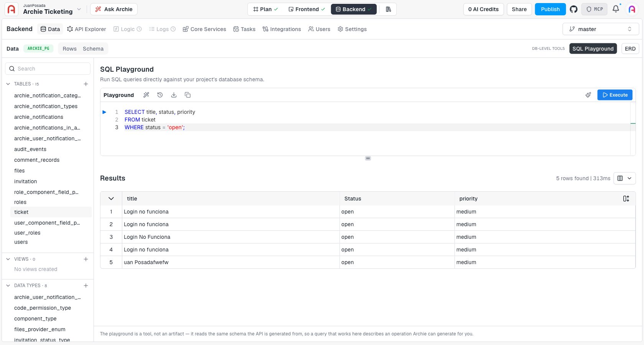Open the GitHub icon in the top bar
This screenshot has width=644, height=345.
coord(573,9)
